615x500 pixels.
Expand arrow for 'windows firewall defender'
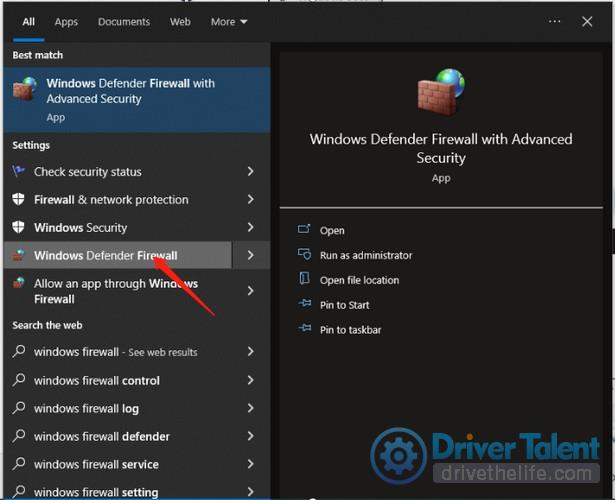click(251, 436)
